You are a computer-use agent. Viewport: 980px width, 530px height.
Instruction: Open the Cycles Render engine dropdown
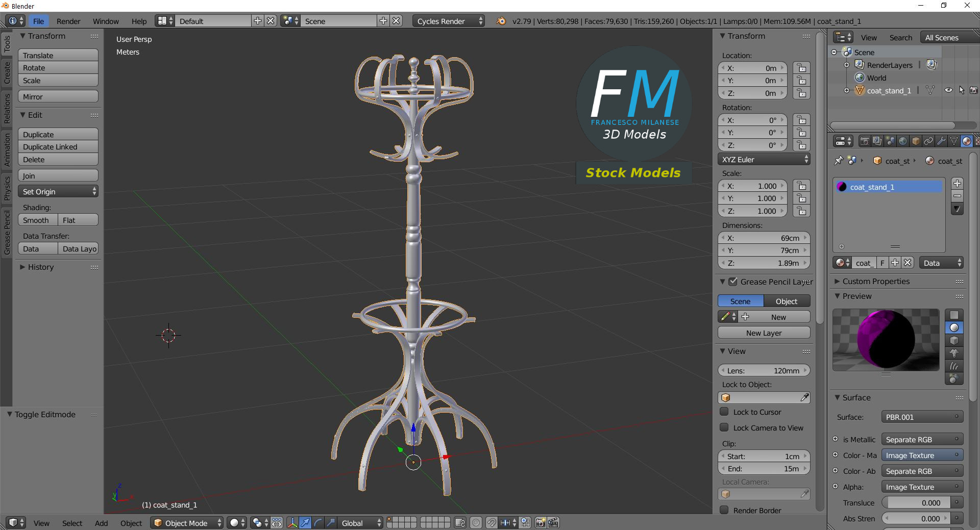448,21
